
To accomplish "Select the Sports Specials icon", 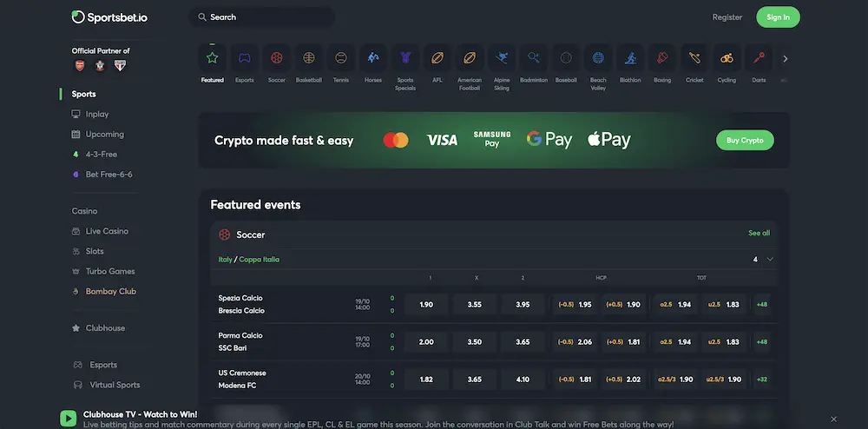I will [x=405, y=57].
